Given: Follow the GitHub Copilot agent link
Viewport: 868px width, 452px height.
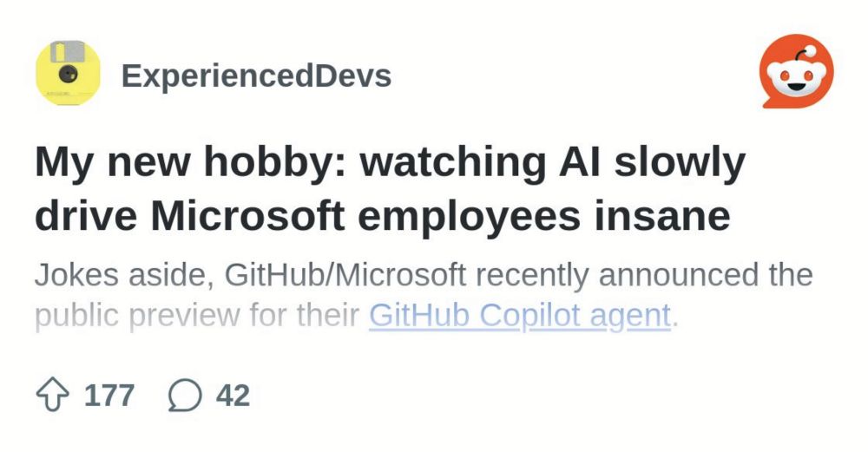Looking at the screenshot, I should coord(520,316).
